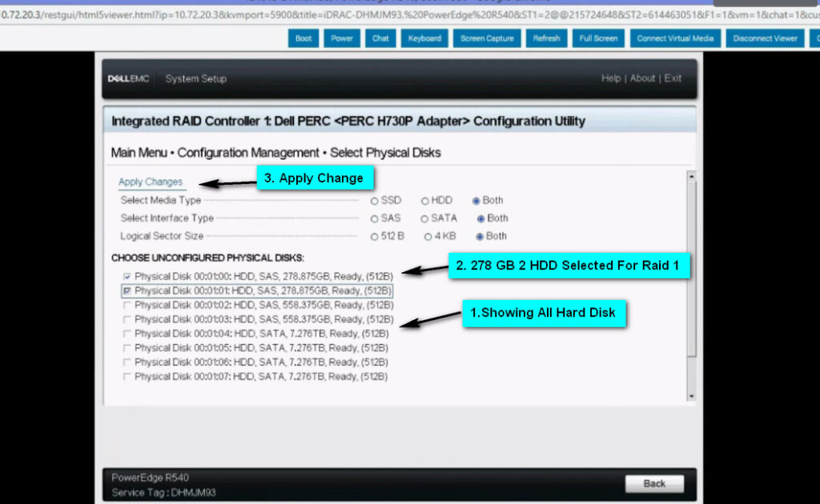
Task: Click the Apply Changes link
Action: click(x=151, y=182)
